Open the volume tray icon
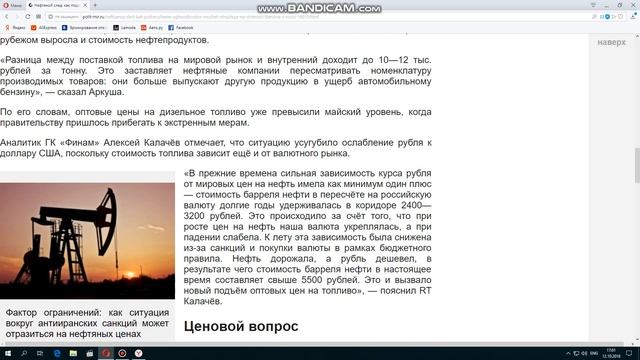 [584, 353]
